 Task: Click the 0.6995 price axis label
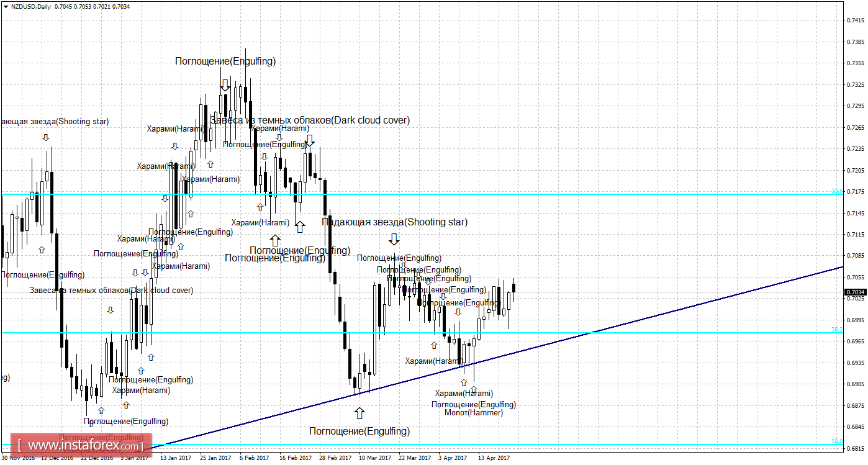[x=856, y=320]
